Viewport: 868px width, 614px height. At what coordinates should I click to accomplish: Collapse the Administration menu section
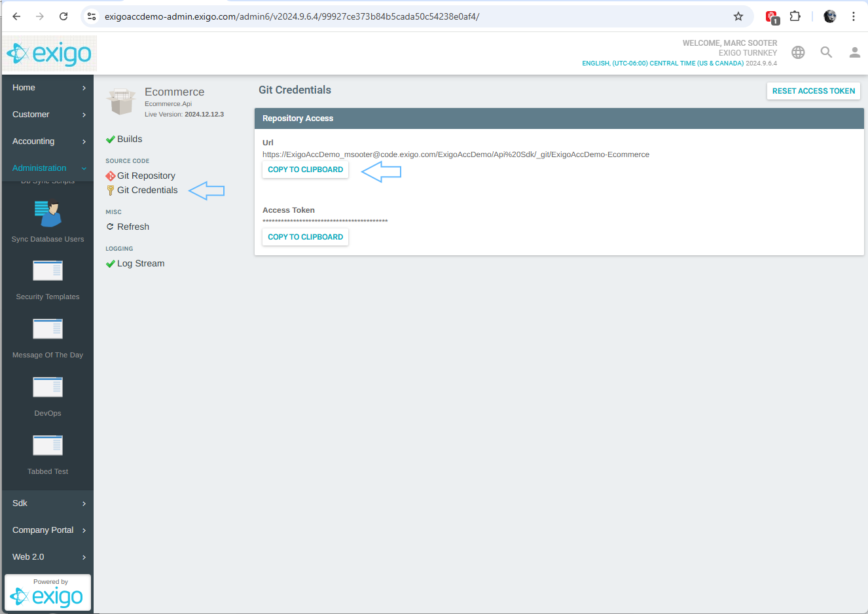pos(47,168)
